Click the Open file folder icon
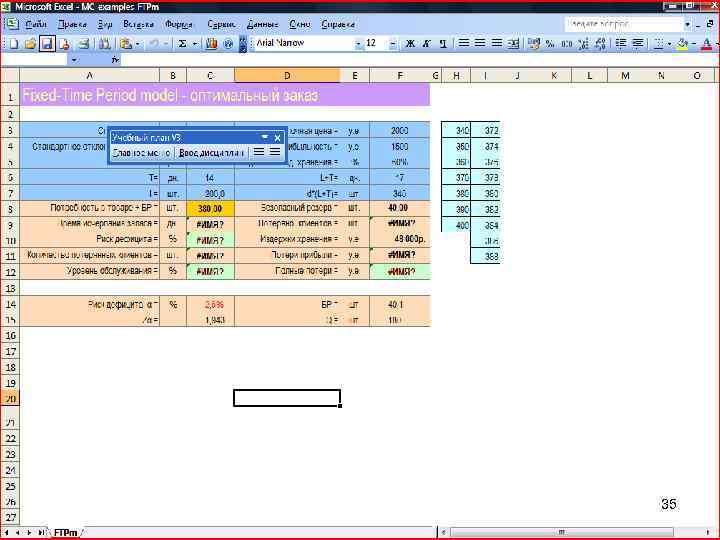This screenshot has width=720, height=540. [30, 44]
